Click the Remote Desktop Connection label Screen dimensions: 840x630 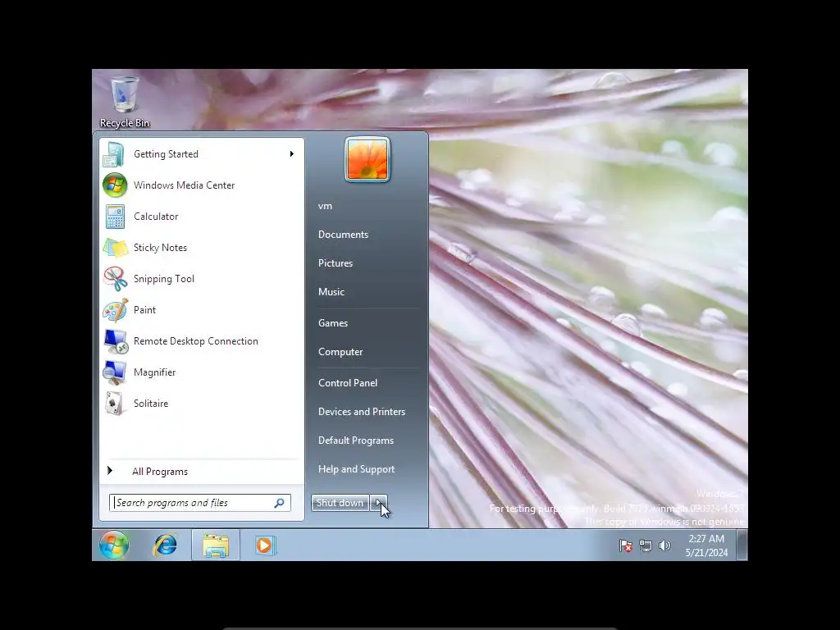pyautogui.click(x=195, y=341)
